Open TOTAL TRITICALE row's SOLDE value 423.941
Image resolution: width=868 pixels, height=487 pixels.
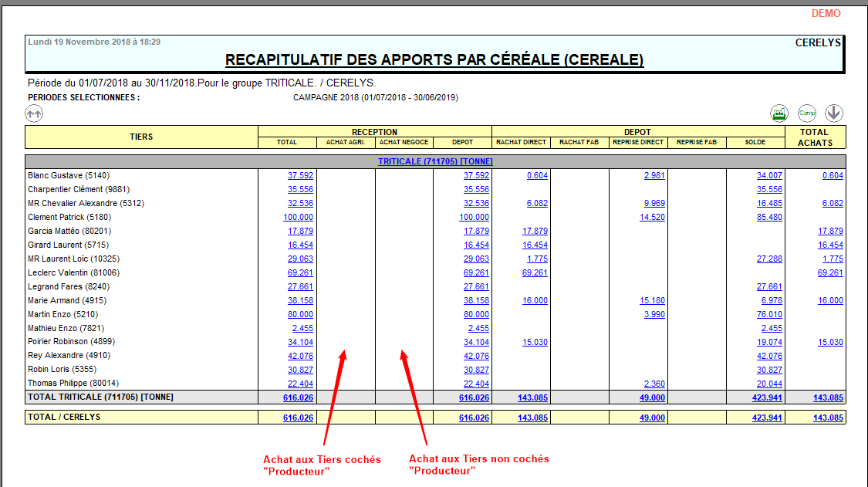pos(767,397)
